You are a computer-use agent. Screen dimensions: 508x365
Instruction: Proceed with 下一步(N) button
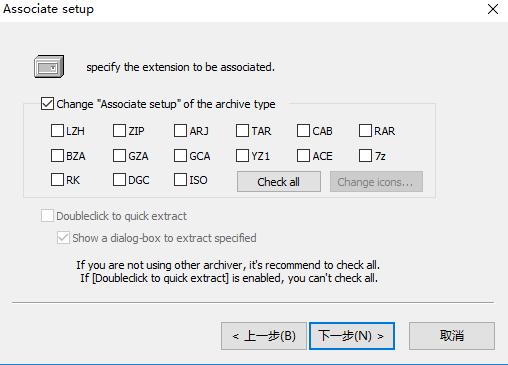click(352, 336)
